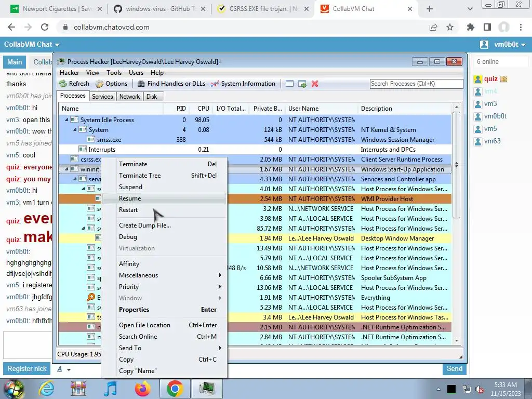Collapse the wininit tree node
This screenshot has height=399, width=532.
coord(67,169)
